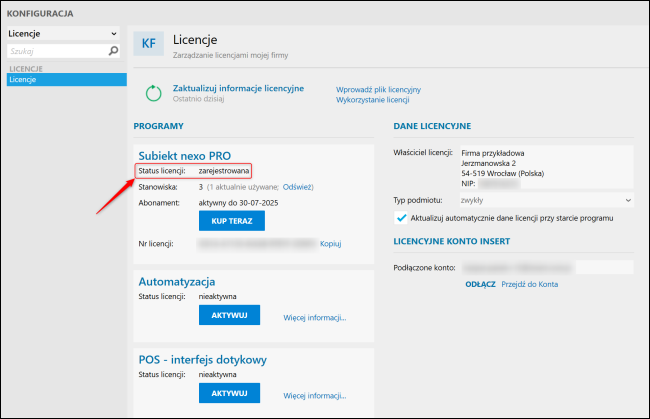Activate POS interfejs dotykowy license

(229, 393)
